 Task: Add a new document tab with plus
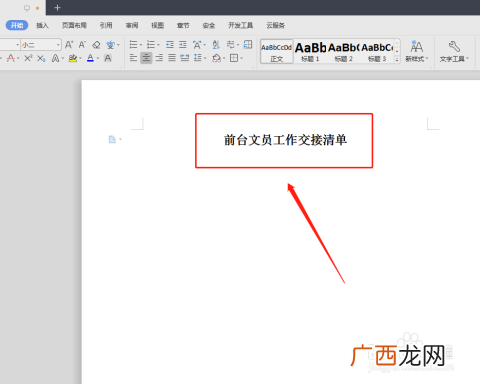57,7
